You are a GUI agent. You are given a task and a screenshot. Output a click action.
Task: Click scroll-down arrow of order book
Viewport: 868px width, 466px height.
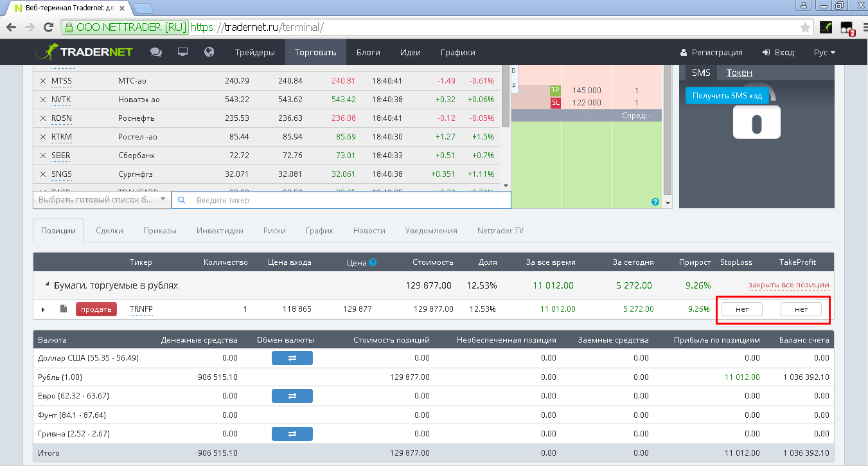(667, 203)
